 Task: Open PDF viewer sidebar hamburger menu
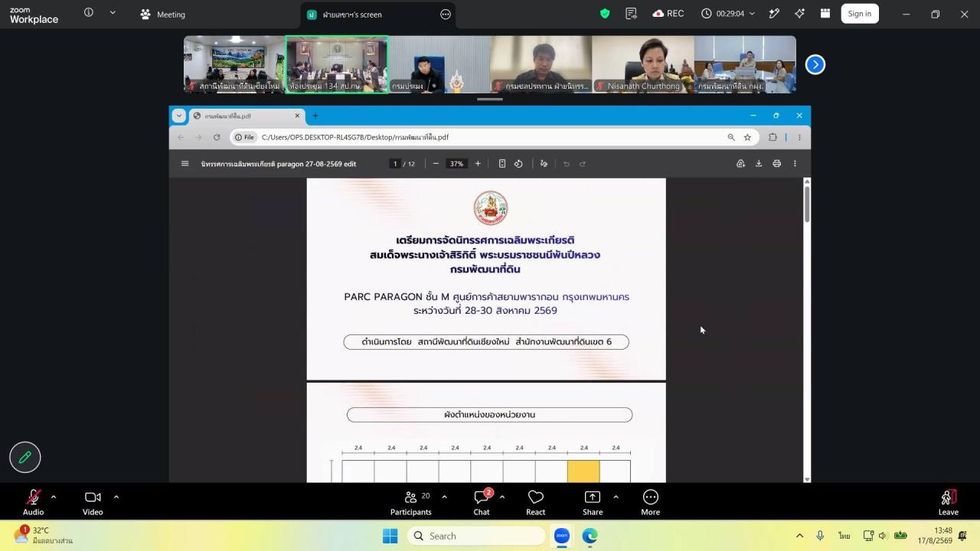(185, 164)
